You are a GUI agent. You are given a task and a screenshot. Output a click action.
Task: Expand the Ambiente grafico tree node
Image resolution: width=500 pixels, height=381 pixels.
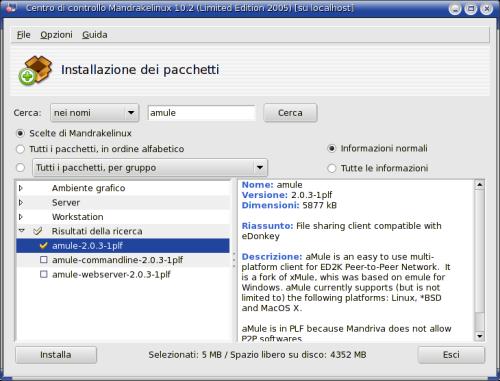(x=21, y=188)
